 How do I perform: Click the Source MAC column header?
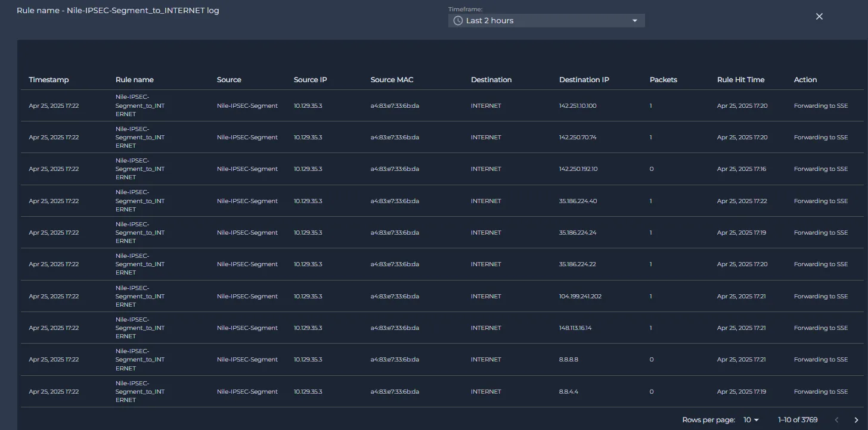click(392, 80)
